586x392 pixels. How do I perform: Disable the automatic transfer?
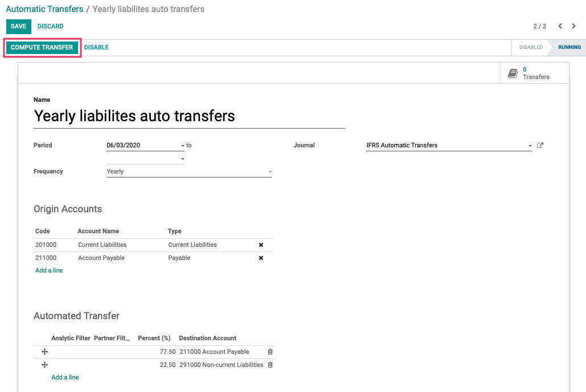click(96, 47)
